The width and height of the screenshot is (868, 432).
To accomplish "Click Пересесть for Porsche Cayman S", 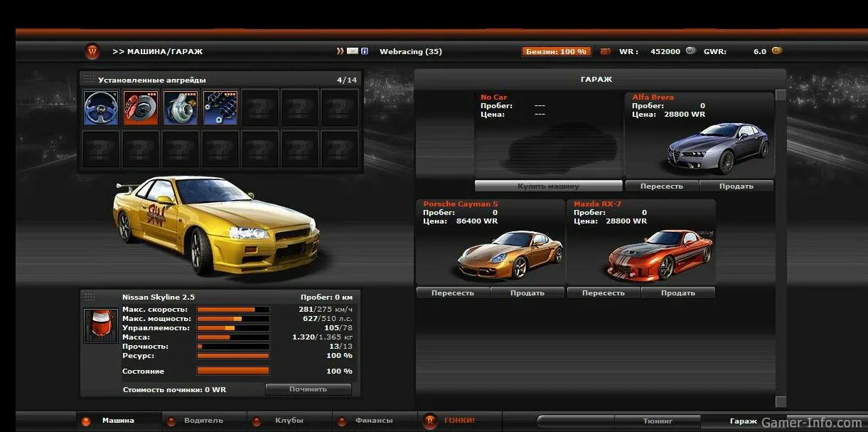I will (453, 293).
